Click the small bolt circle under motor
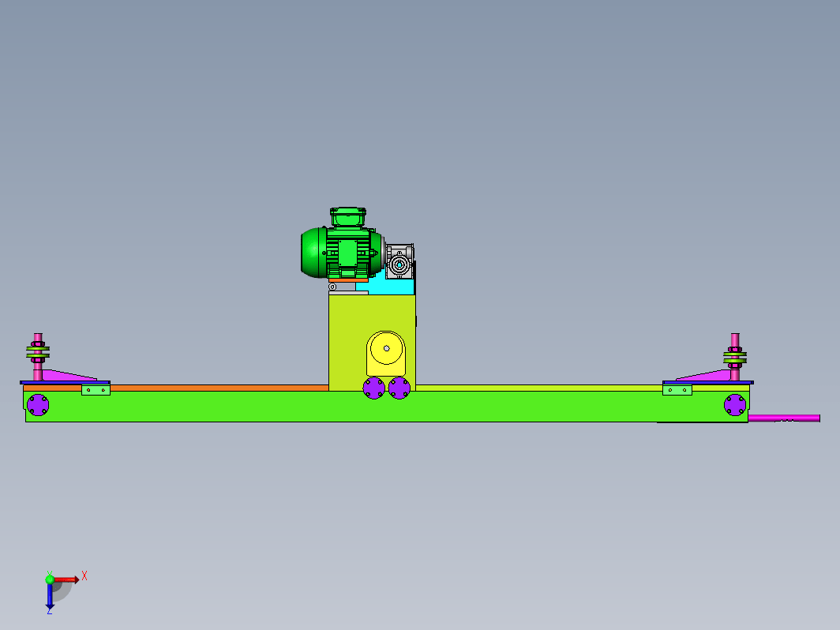The width and height of the screenshot is (840, 630). pyautogui.click(x=332, y=287)
